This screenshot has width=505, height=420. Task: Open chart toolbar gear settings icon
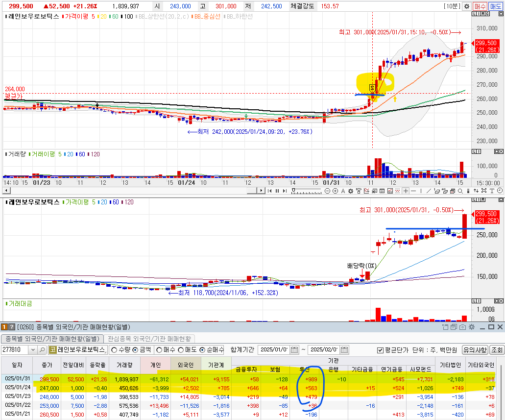pos(350,191)
